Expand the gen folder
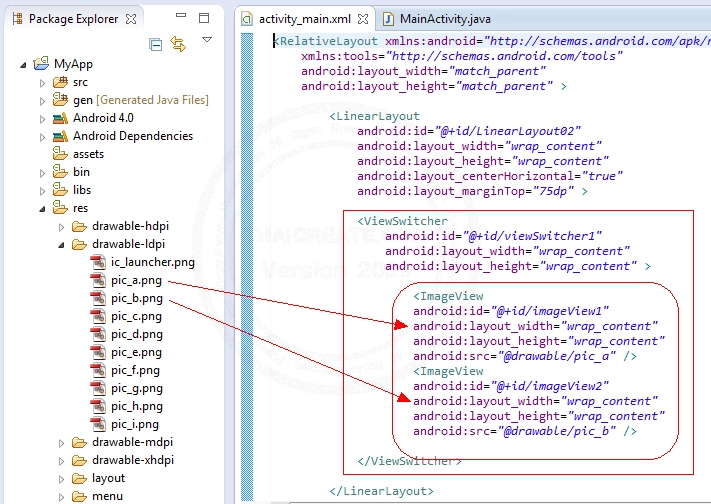 (x=43, y=101)
